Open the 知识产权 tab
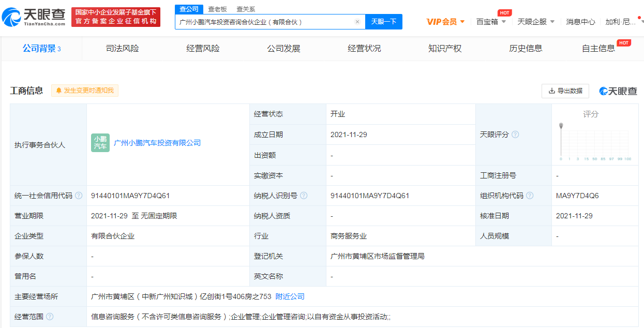Screen dimensions: 644x328 tap(445, 49)
